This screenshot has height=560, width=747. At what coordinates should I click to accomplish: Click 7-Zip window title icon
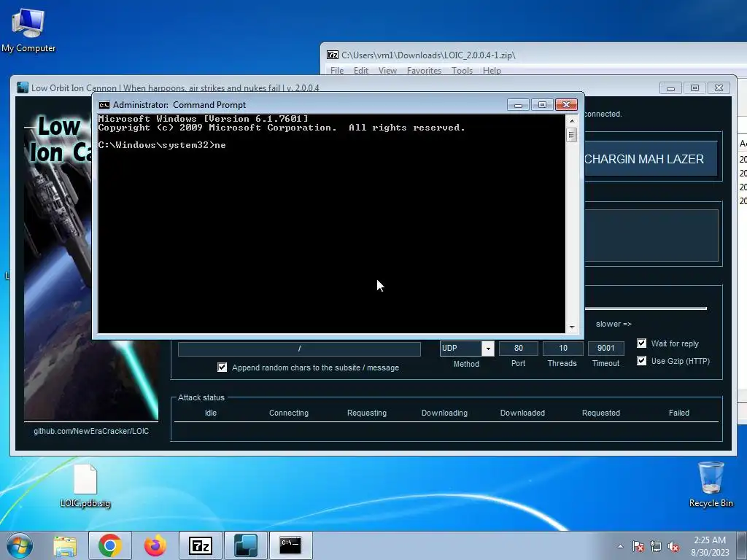[x=333, y=55]
